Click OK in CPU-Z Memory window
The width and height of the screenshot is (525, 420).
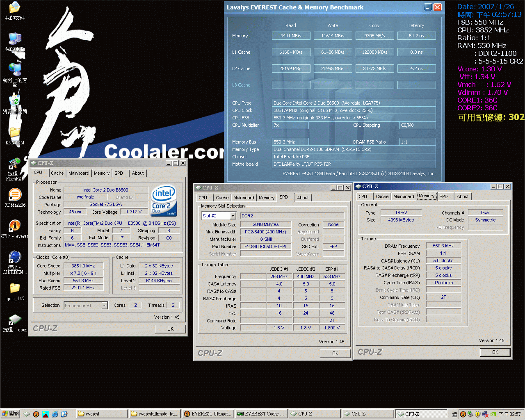(x=495, y=352)
